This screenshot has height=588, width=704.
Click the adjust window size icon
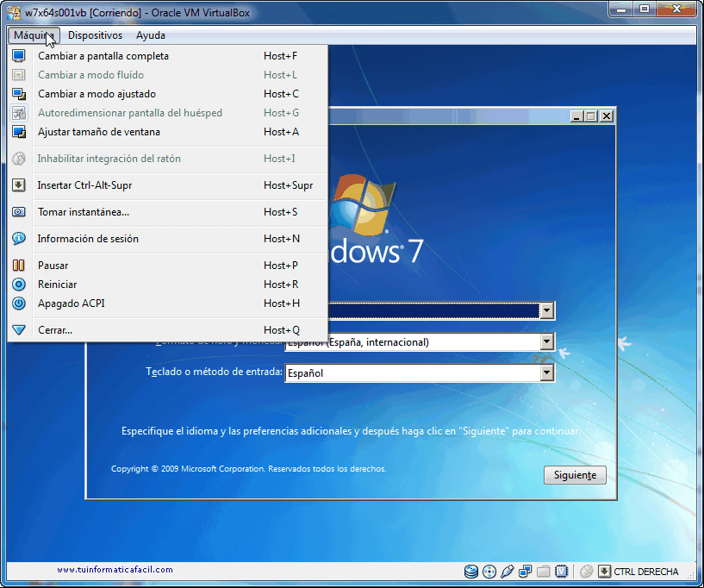point(18,132)
